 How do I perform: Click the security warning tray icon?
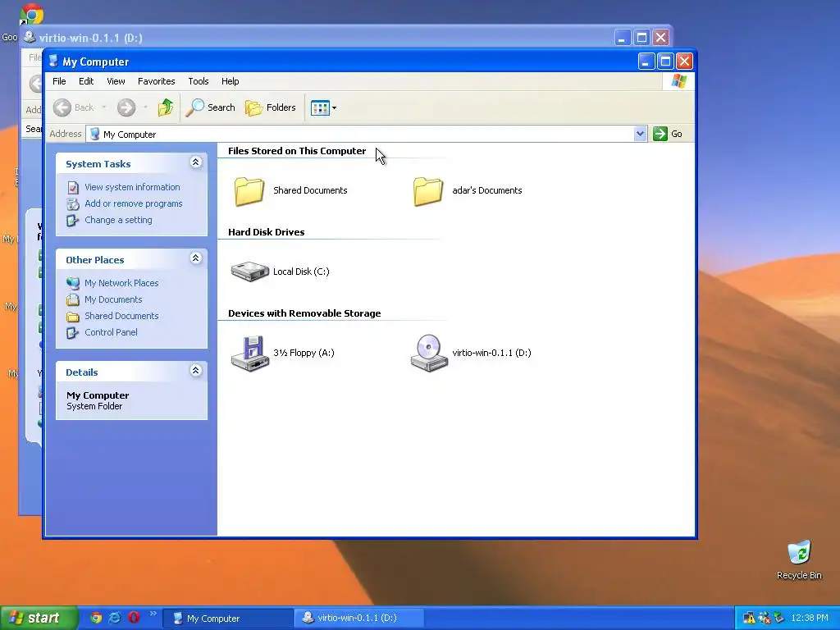[750, 619]
